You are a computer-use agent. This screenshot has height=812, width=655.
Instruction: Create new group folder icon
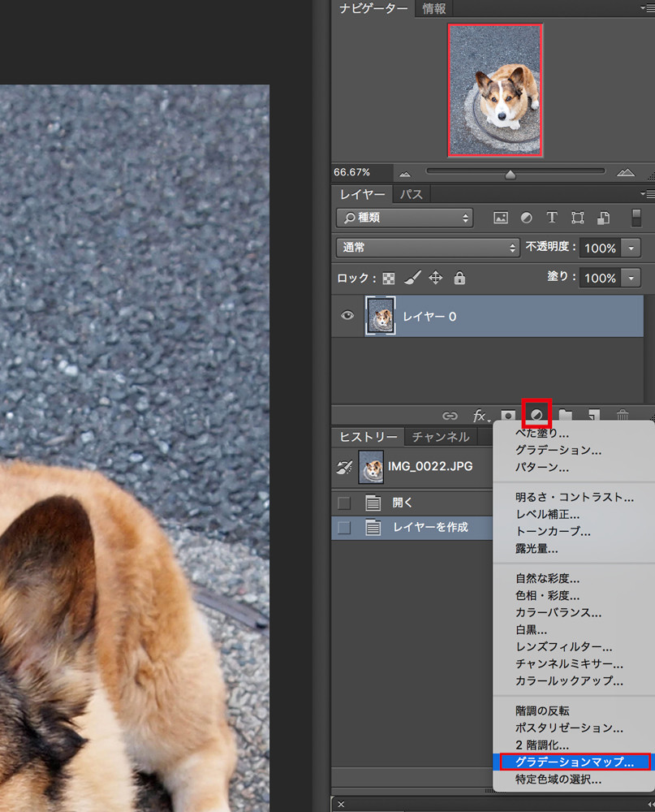[566, 415]
